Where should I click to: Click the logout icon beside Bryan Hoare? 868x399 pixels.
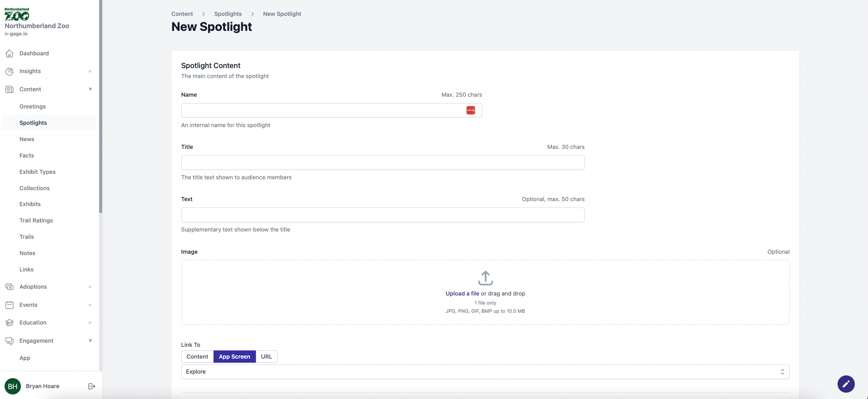(91, 386)
